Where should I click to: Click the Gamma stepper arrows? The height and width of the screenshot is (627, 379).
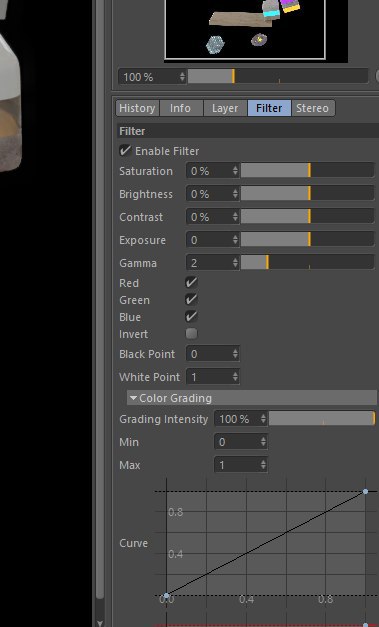[235, 263]
